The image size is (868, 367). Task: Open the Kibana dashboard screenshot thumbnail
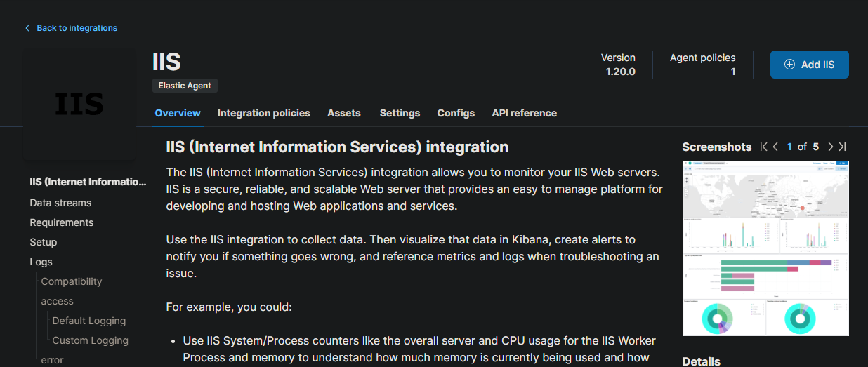(x=765, y=248)
